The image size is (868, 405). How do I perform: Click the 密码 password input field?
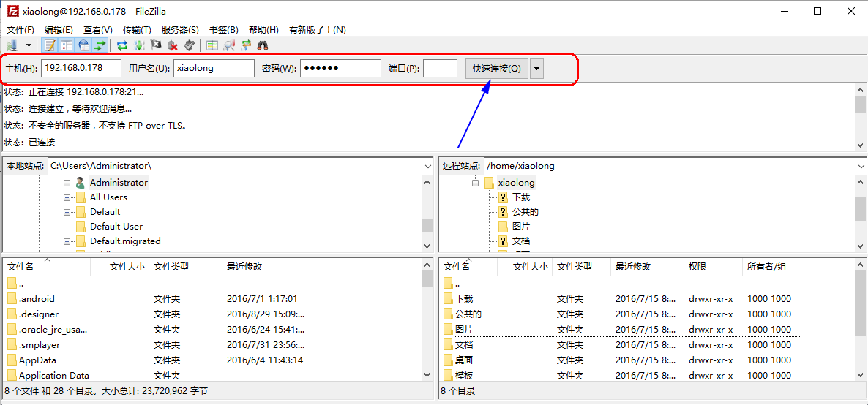tap(340, 69)
